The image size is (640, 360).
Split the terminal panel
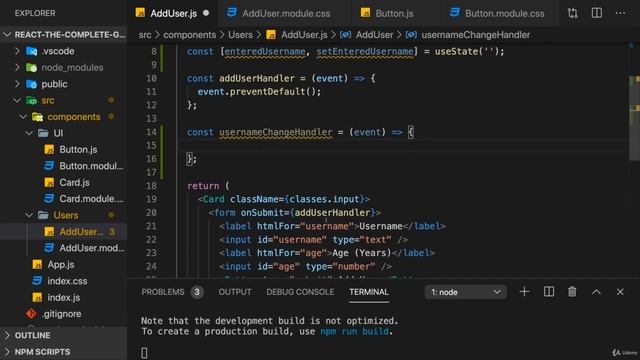pyautogui.click(x=549, y=292)
